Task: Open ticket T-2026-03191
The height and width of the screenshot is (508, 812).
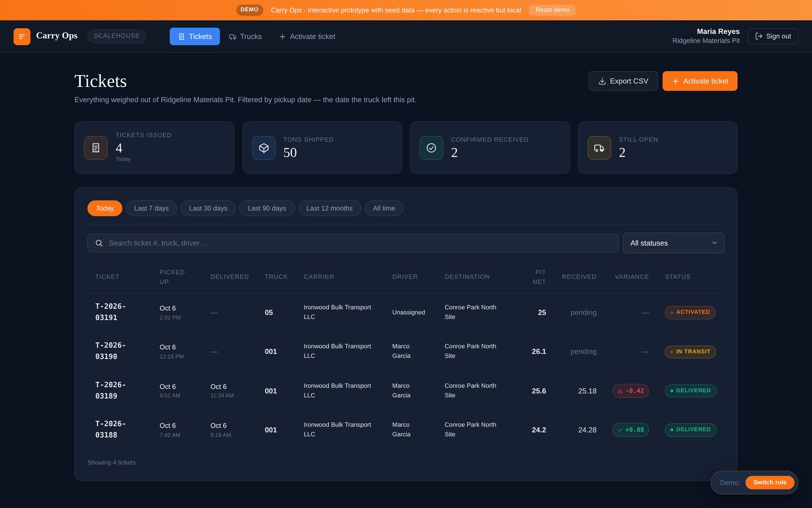Action: tap(111, 312)
